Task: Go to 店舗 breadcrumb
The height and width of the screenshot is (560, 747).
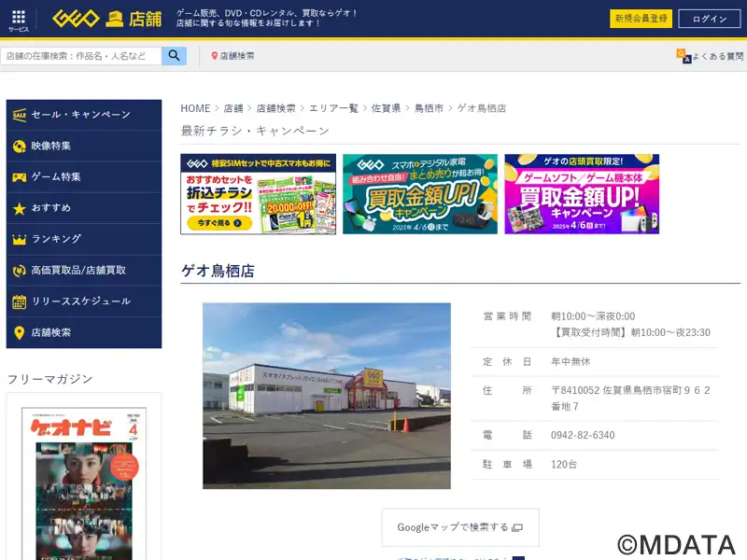Action: pos(233,108)
